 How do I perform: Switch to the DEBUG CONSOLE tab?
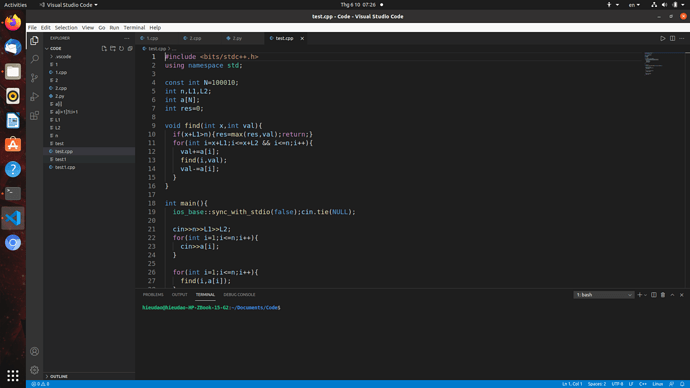click(239, 295)
